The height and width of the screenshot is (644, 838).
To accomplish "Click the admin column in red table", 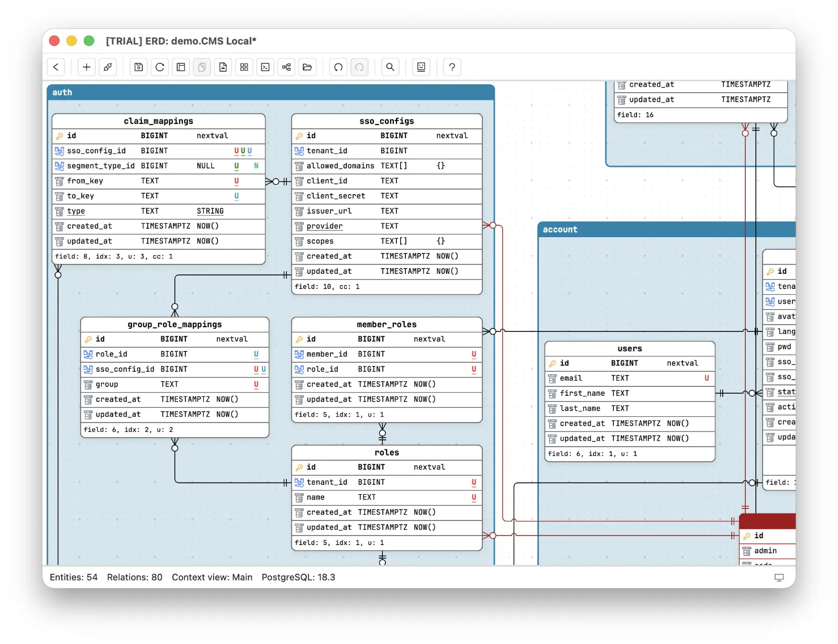I will [x=767, y=551].
